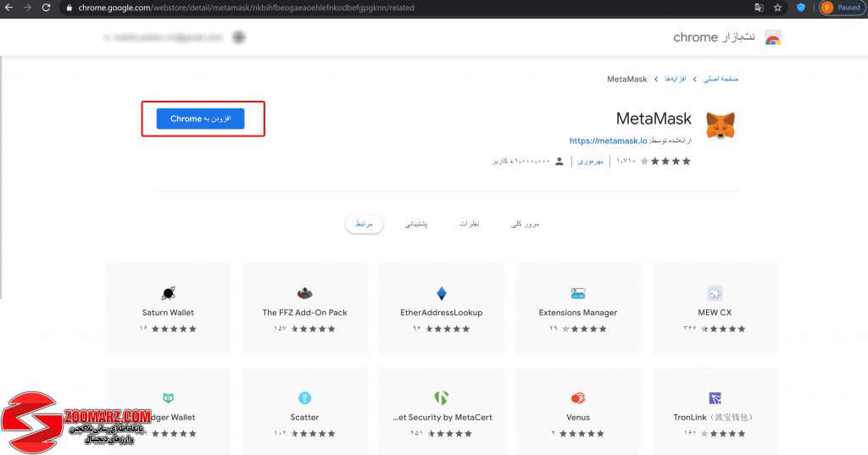Image resolution: width=868 pixels, height=455 pixels.
Task: Open the Security by MetaCert title
Action: 442,417
